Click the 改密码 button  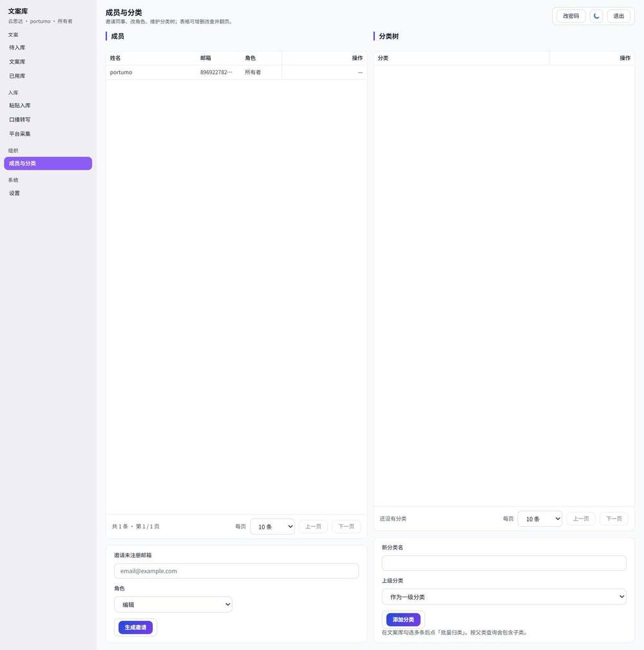571,16
